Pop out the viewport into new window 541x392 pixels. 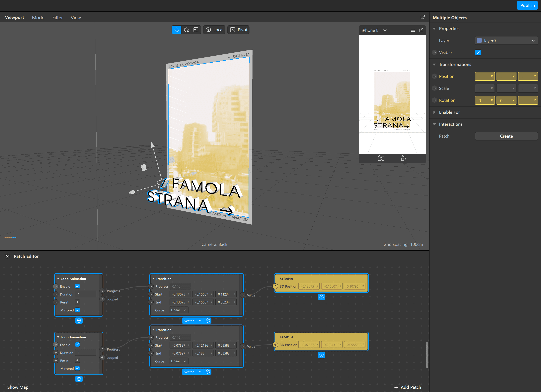pyautogui.click(x=423, y=17)
